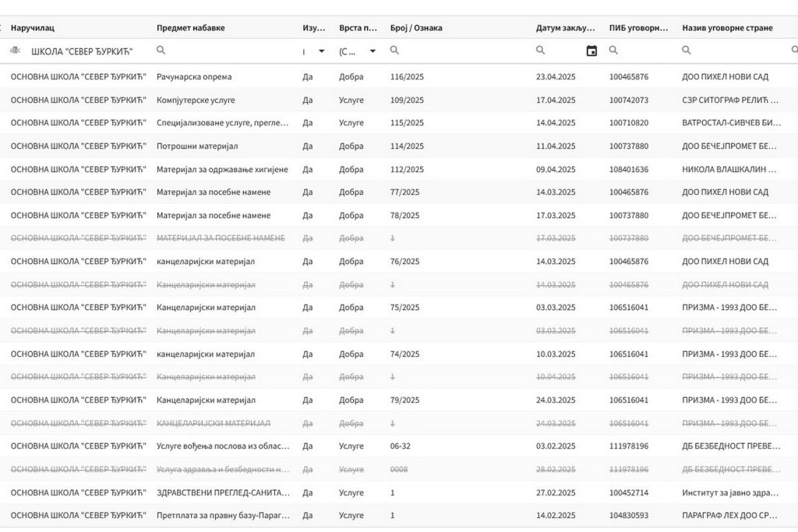798x532 pixels.
Task: Select the ПИБ value 100710820
Action: (x=629, y=123)
